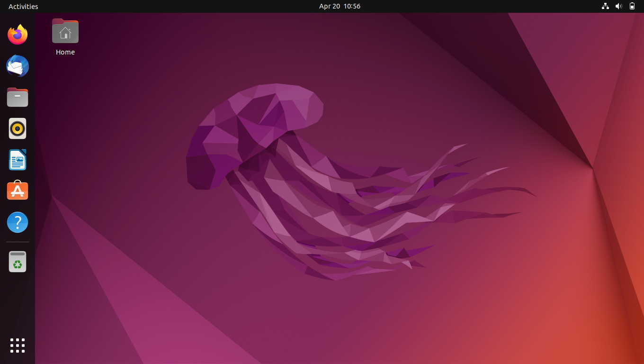Launch Firefox web browser from the dock
The width and height of the screenshot is (644, 364).
coord(18,35)
